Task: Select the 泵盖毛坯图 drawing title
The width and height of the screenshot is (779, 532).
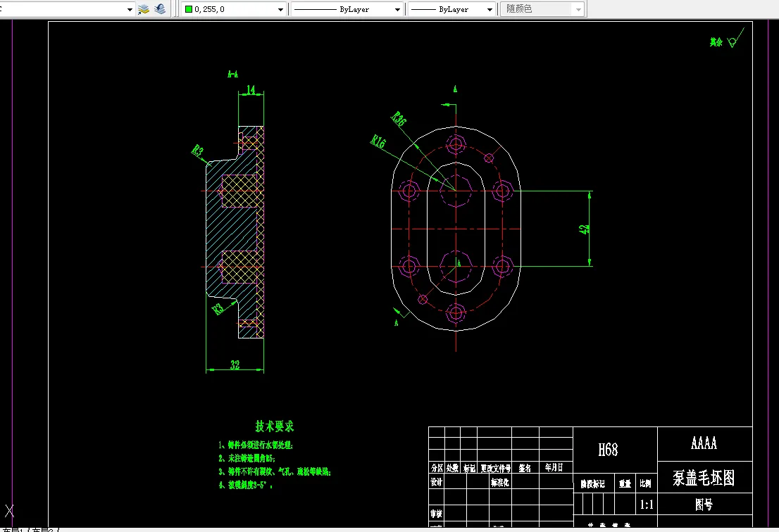Action: [x=704, y=478]
